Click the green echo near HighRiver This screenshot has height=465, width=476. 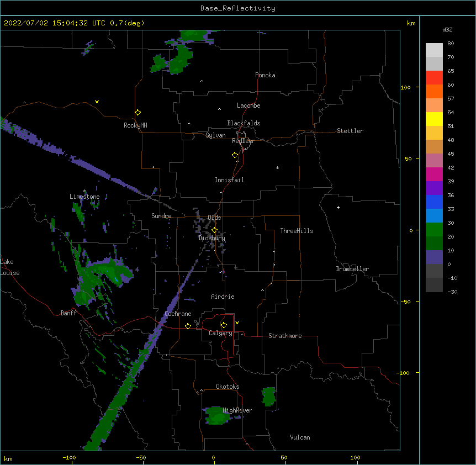point(218,415)
